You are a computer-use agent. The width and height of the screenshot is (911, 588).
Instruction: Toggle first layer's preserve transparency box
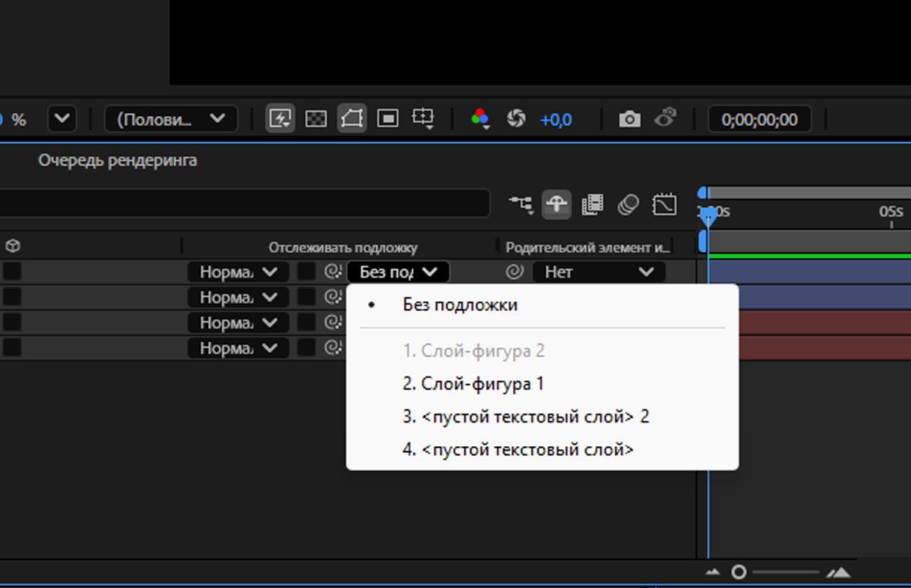[306, 272]
